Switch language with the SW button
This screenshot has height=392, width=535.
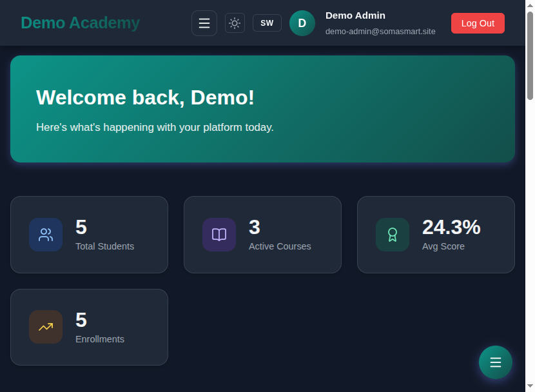click(x=267, y=23)
